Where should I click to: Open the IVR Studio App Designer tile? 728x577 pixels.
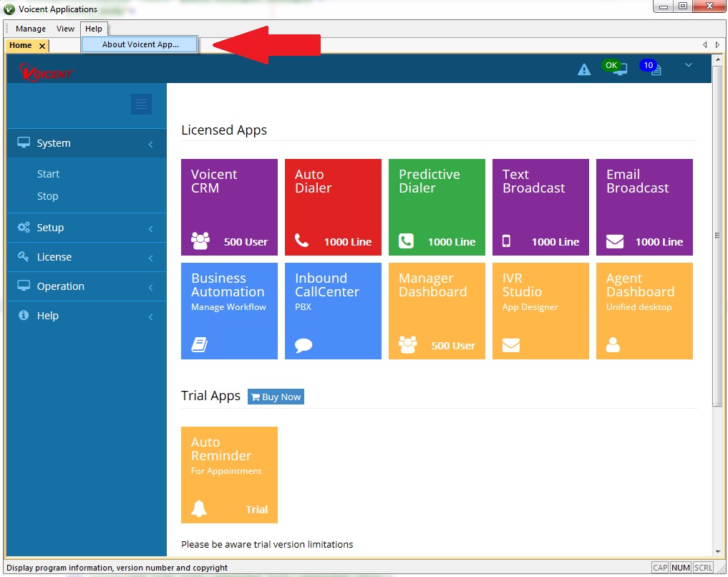pyautogui.click(x=540, y=311)
